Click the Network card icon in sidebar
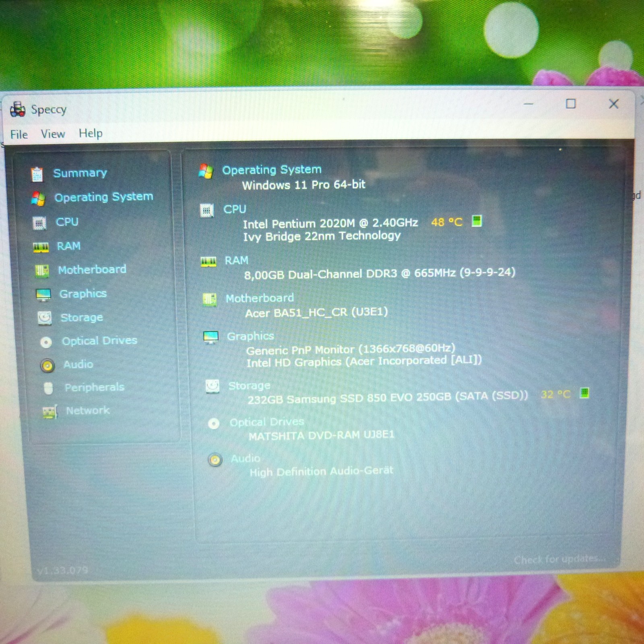 click(x=50, y=412)
